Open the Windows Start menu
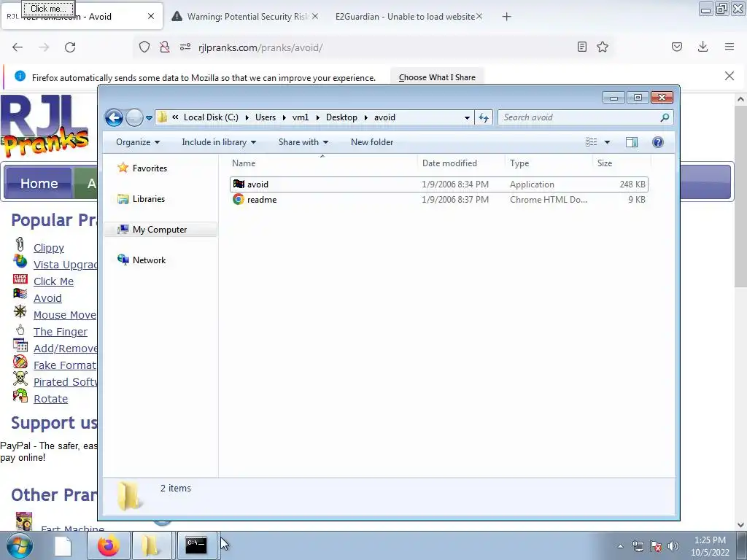This screenshot has height=560, width=747. coord(19,545)
